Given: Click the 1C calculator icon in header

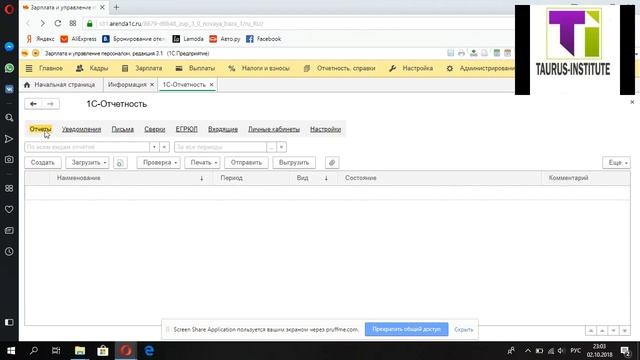Looking at the screenshot, I should coord(497,53).
